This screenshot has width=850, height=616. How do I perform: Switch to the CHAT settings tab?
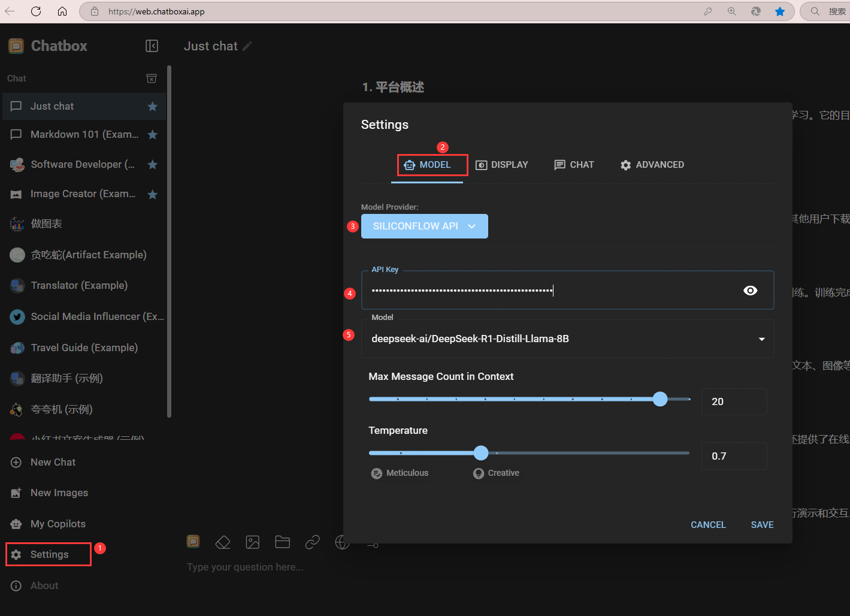click(574, 165)
